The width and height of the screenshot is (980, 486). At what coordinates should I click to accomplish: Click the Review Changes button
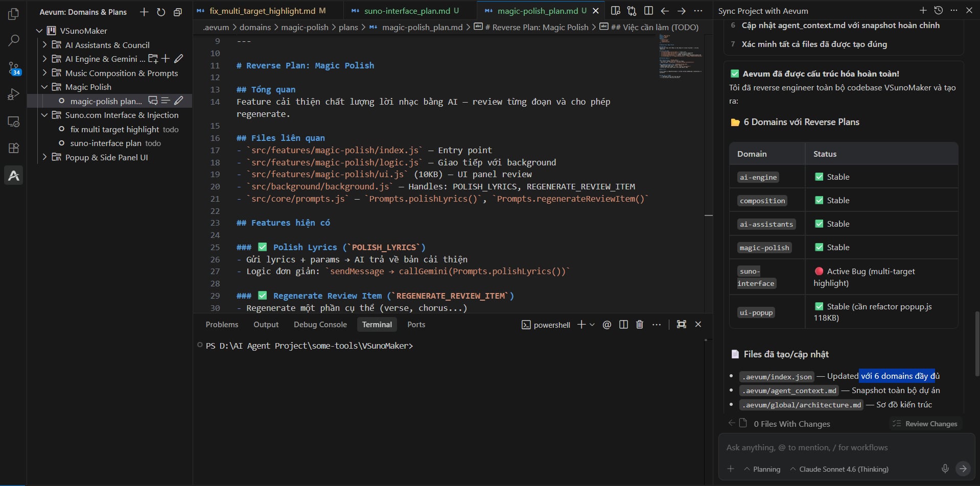tap(925, 424)
